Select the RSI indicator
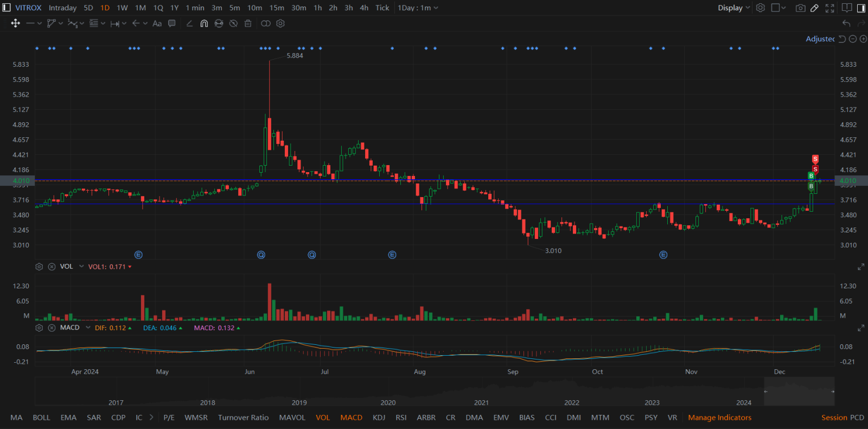Viewport: 868px width, 429px height. tap(401, 418)
